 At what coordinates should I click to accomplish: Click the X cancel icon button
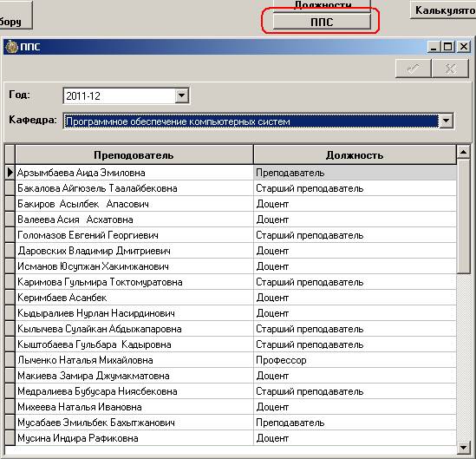point(450,69)
